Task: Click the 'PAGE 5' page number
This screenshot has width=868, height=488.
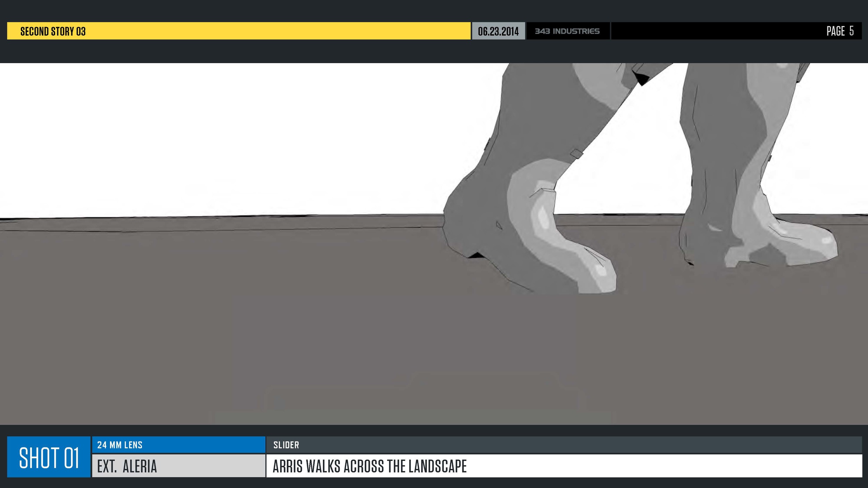Action: point(840,31)
